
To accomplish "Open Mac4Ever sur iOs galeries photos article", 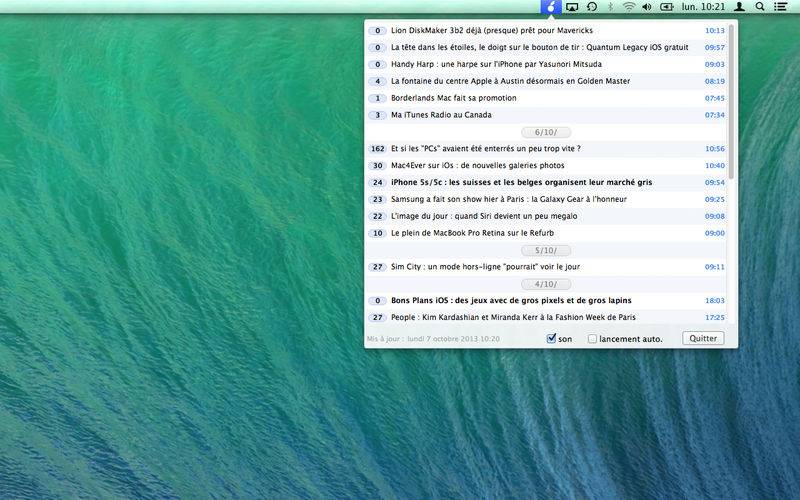I will 478,165.
